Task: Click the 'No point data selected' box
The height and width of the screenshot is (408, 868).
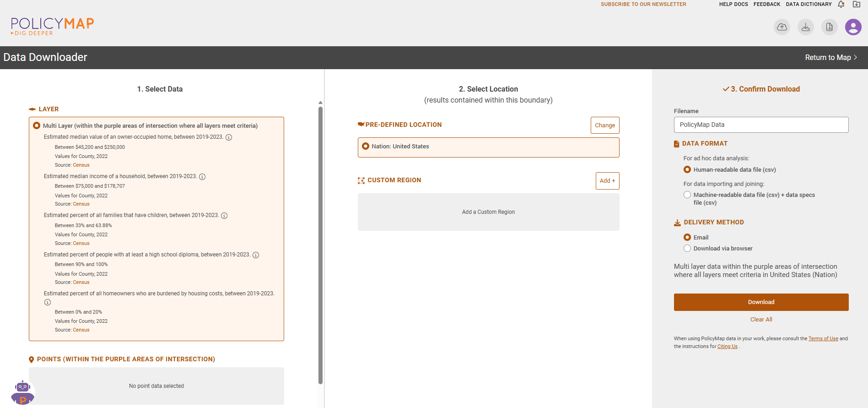Action: [156, 386]
